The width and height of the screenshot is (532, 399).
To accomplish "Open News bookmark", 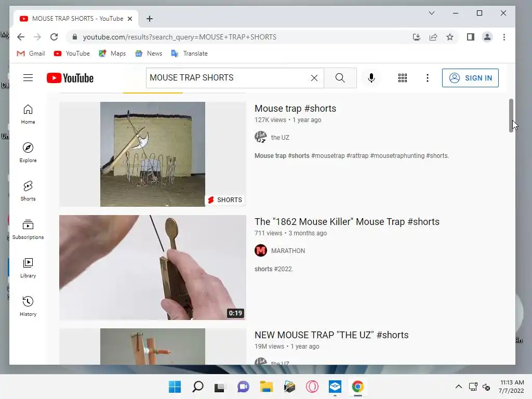I will (x=149, y=54).
